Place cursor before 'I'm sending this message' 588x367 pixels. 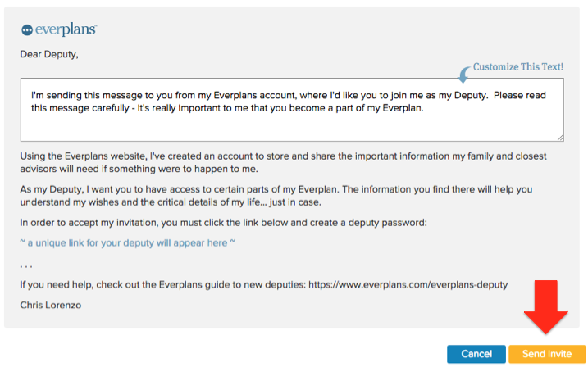30,96
